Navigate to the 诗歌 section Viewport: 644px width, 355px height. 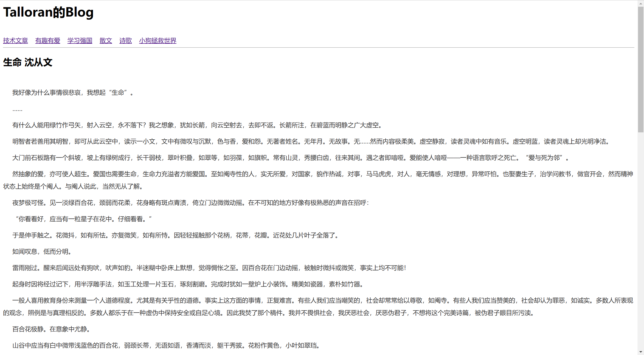coord(125,41)
